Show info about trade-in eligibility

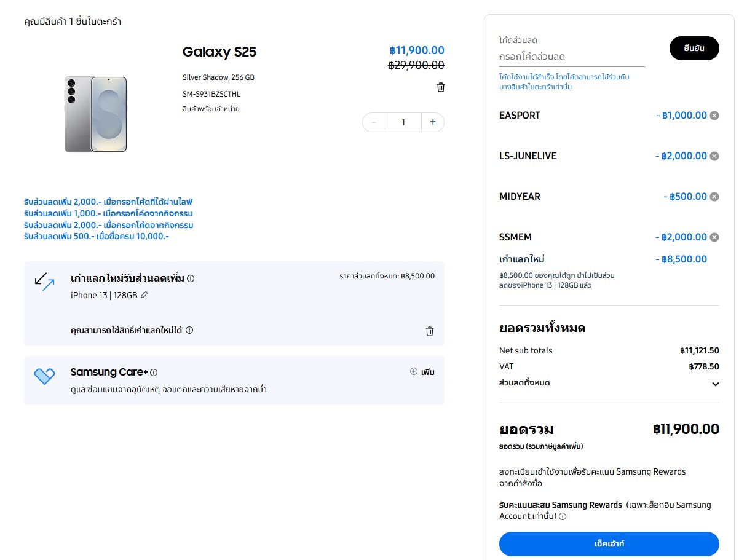pos(189,330)
